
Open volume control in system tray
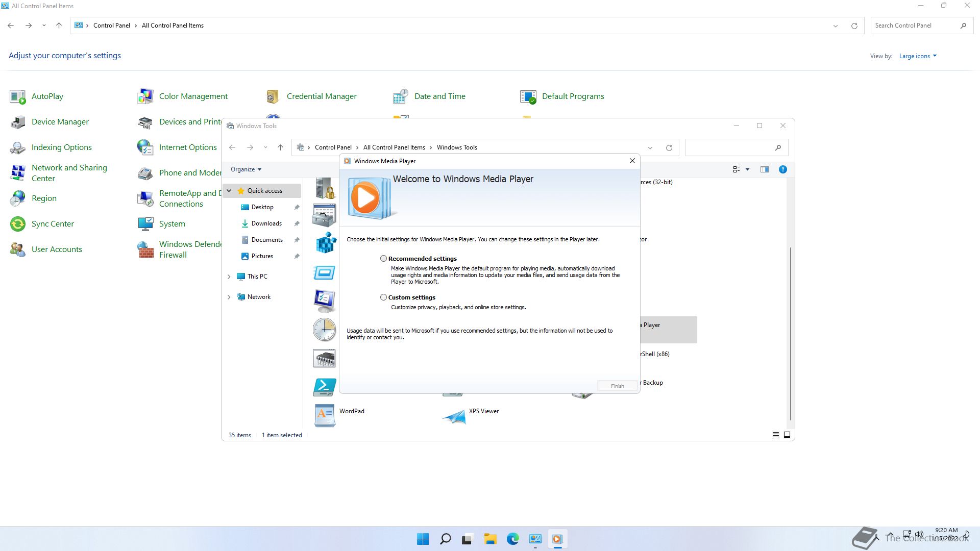(919, 534)
